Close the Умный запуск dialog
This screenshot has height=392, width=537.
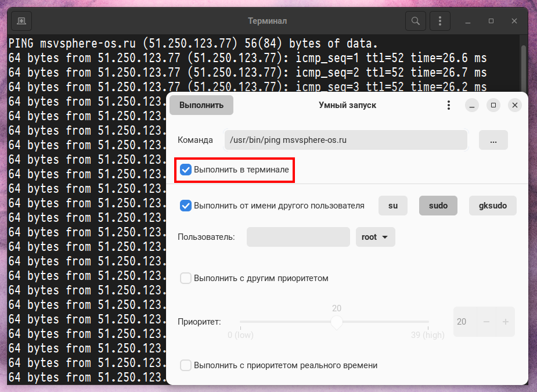click(514, 105)
